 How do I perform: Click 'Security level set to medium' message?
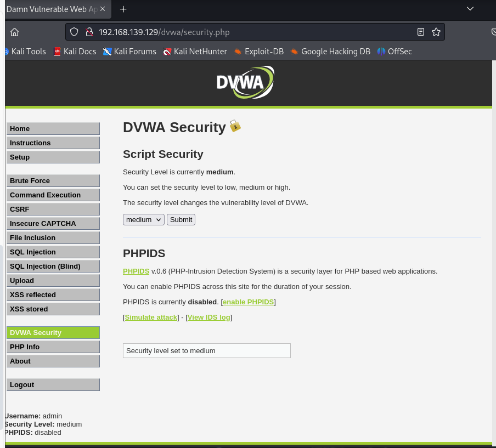207,350
